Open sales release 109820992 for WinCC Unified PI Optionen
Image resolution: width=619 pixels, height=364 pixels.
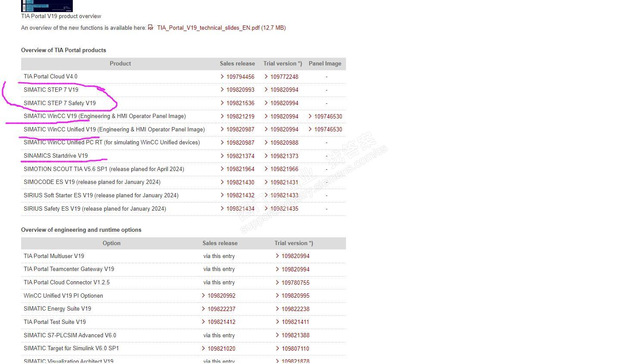coord(221,296)
